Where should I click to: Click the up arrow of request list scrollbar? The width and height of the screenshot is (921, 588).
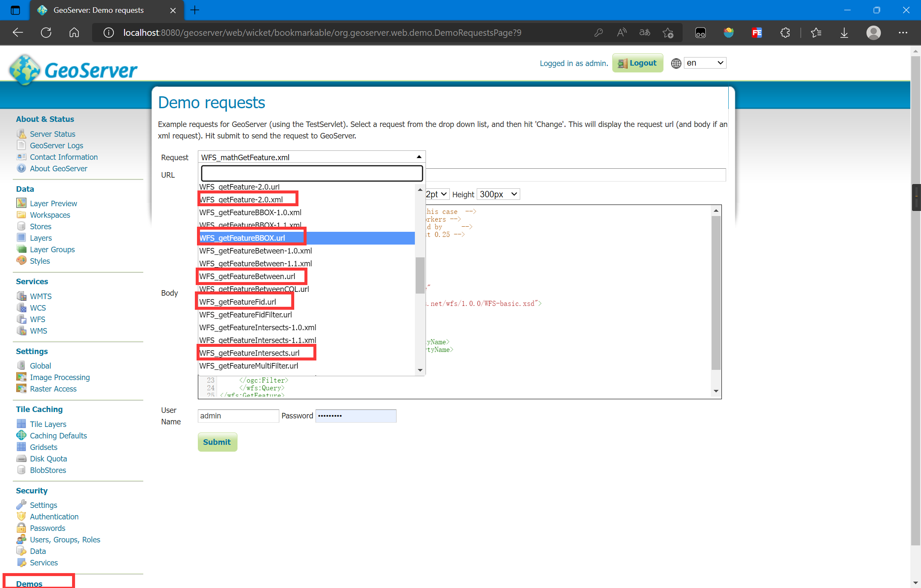click(x=420, y=190)
